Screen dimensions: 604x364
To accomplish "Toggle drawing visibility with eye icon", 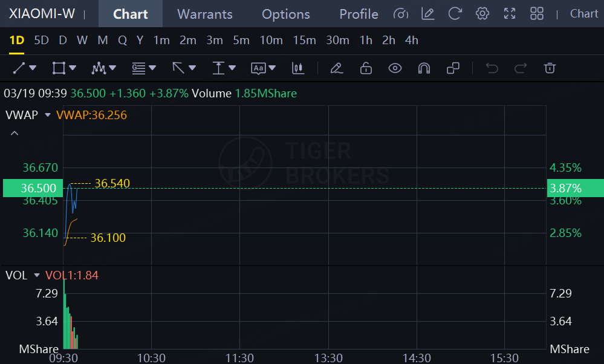I will [395, 68].
